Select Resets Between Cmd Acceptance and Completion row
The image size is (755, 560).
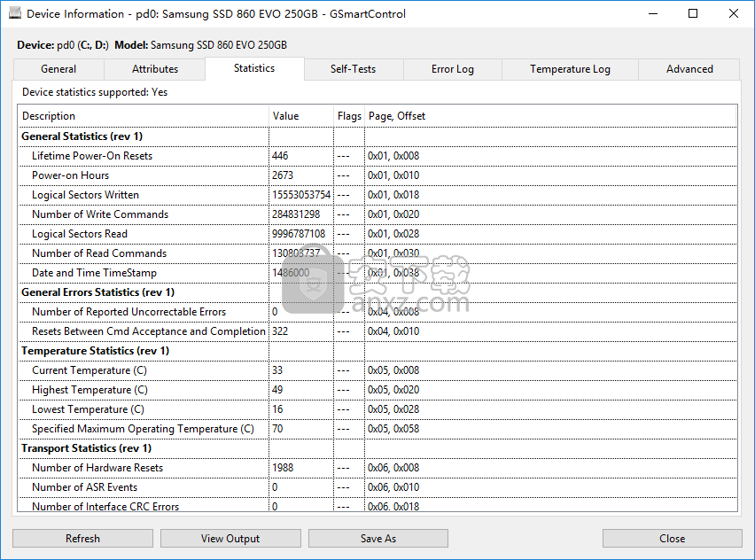point(377,331)
